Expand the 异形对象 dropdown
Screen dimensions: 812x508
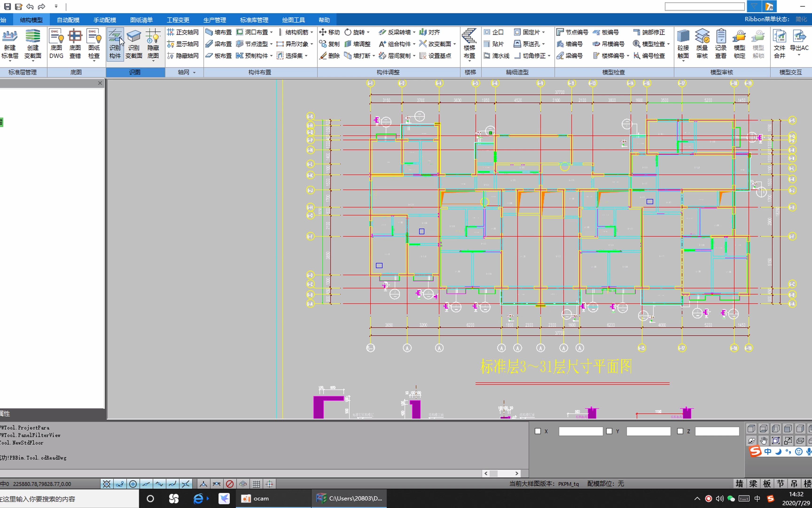coord(312,44)
